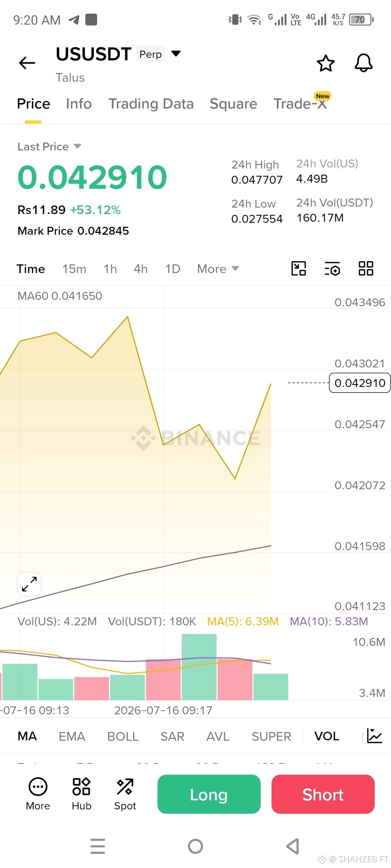The height and width of the screenshot is (868, 391).
Task: Expand chart to fullscreen with arrows icon
Action: pyautogui.click(x=29, y=584)
